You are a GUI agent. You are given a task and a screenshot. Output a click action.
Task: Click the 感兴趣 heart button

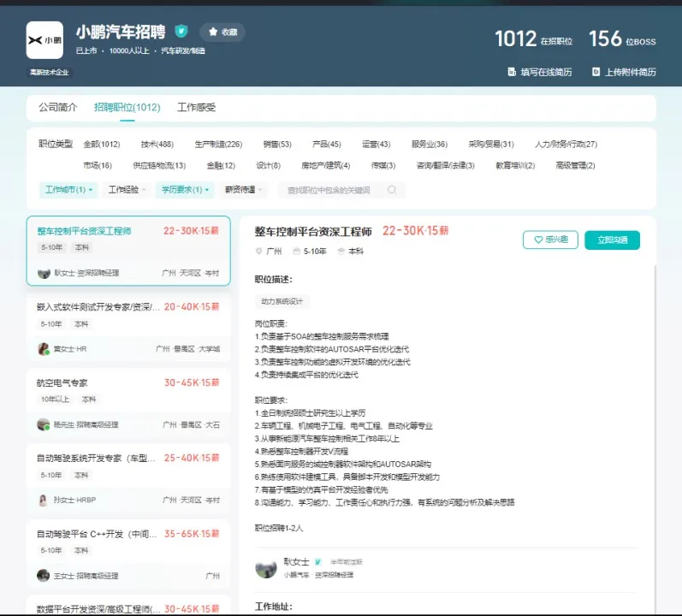coord(550,240)
